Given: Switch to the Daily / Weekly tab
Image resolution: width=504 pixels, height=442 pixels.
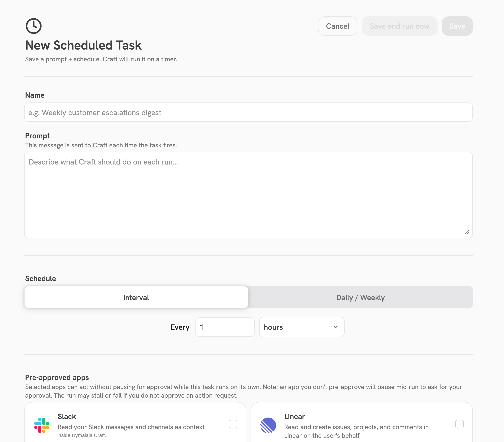Looking at the screenshot, I should pos(360,297).
